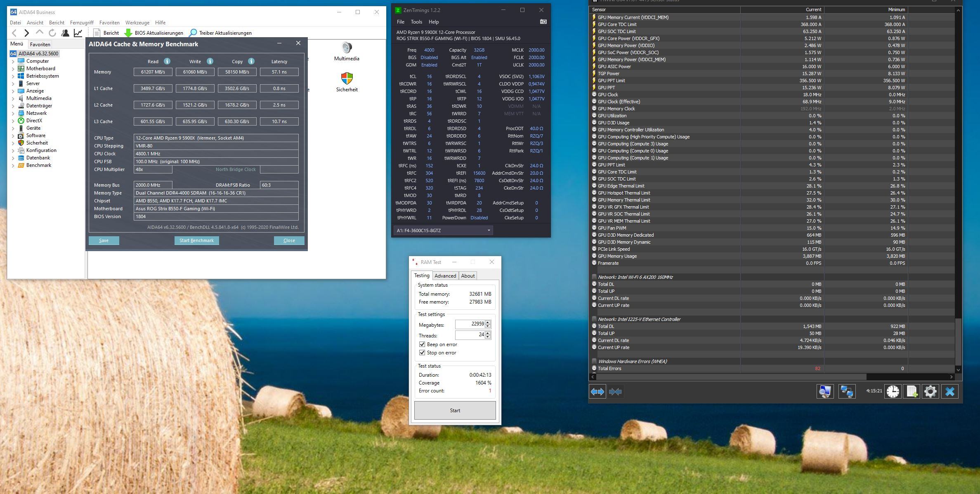Decrease the Threads stepper value
The height and width of the screenshot is (494, 980).
[488, 337]
